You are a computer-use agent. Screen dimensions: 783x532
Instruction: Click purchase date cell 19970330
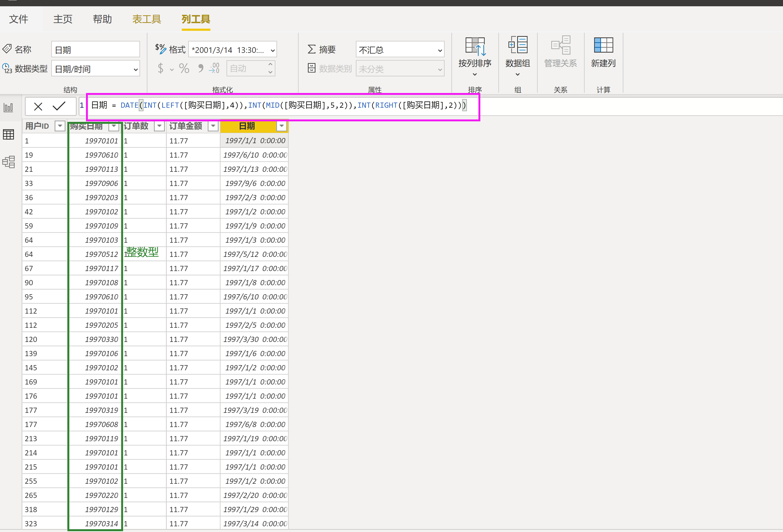click(95, 339)
